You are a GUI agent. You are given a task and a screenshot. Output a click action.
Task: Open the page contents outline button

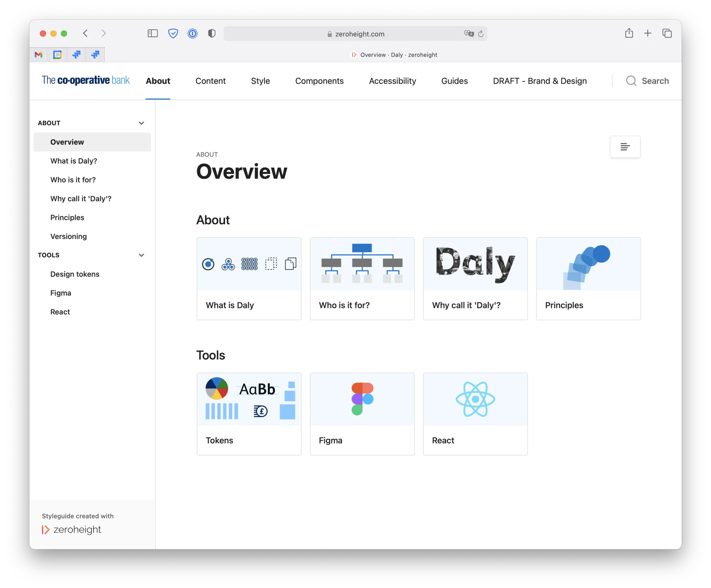(x=625, y=147)
